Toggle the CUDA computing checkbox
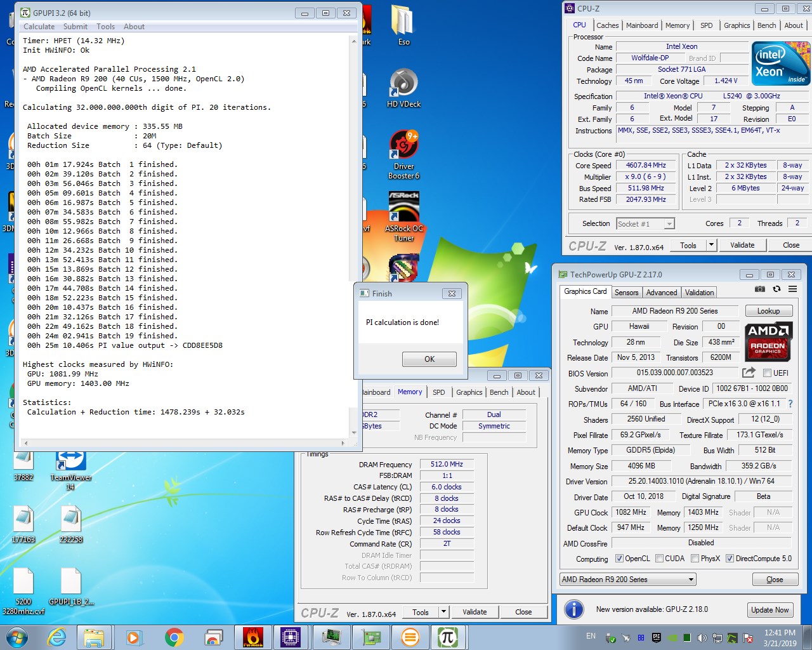 [659, 559]
